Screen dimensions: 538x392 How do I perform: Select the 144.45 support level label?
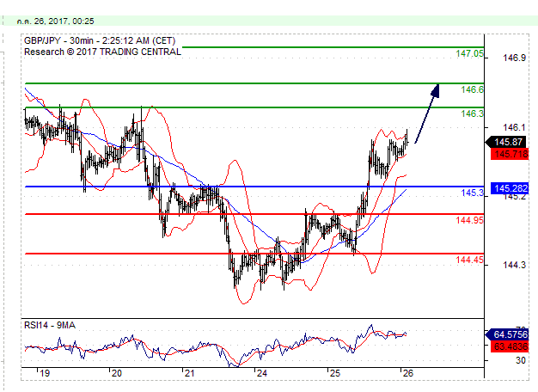[x=469, y=260]
